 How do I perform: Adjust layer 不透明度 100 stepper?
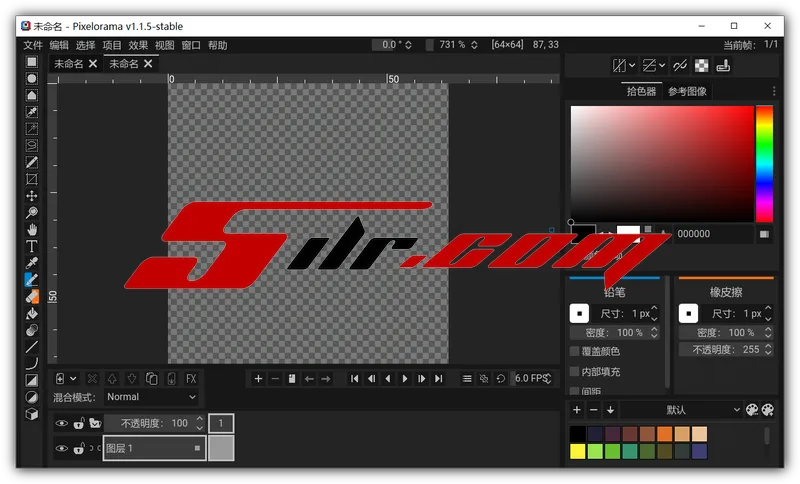[x=199, y=423]
